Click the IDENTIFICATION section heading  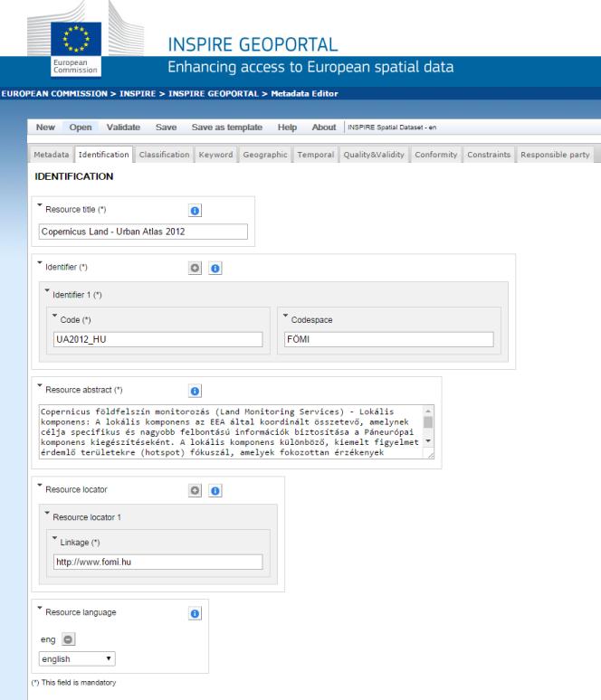pos(73,176)
